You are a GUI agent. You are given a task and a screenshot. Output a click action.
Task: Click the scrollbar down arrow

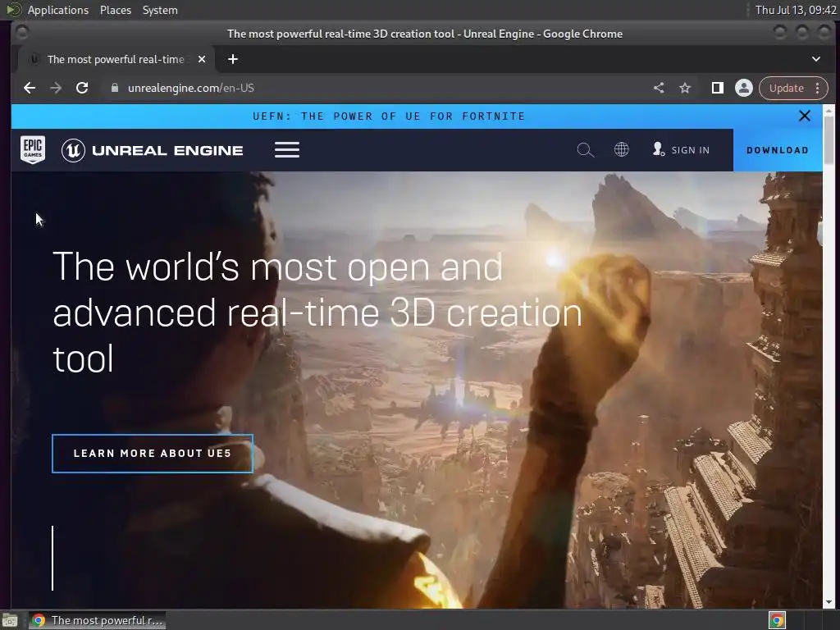pyautogui.click(x=829, y=602)
